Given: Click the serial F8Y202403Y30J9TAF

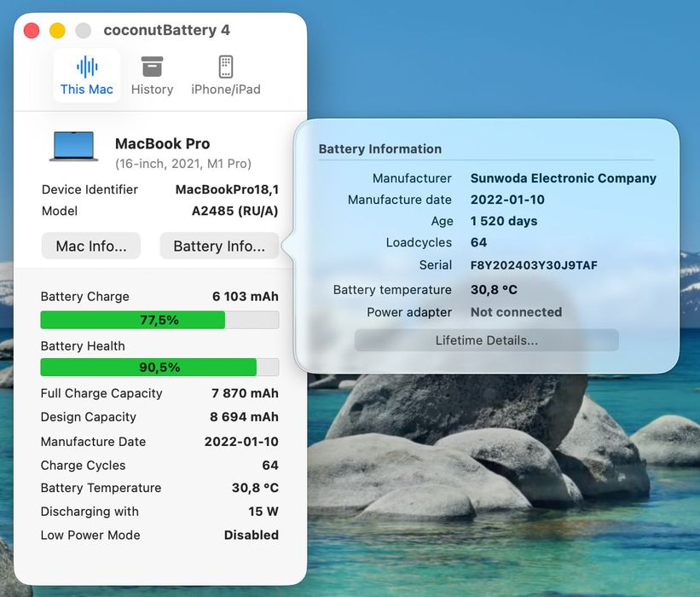Looking at the screenshot, I should coord(534,265).
